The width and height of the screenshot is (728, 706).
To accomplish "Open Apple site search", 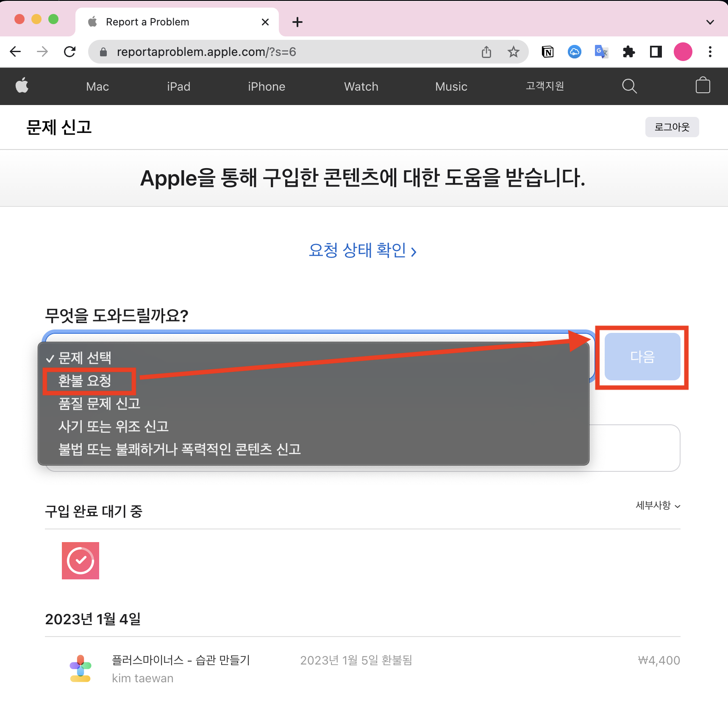I will pyautogui.click(x=629, y=86).
